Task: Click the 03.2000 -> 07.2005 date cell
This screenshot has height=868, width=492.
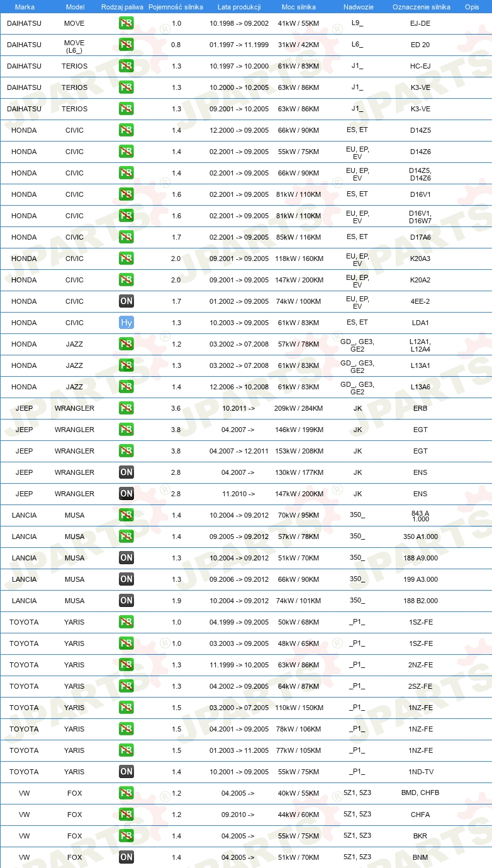Action: tap(239, 708)
